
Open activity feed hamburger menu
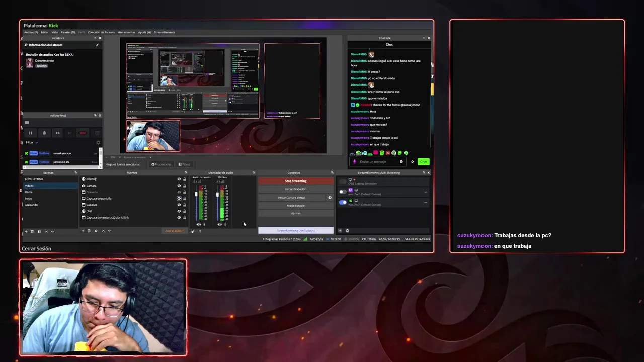point(27,122)
